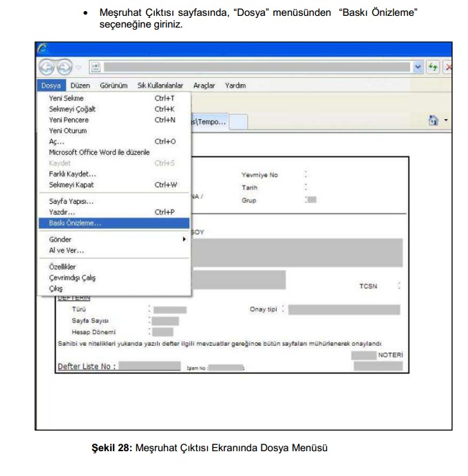468x476 pixels.
Task: Open Özellikler from Dosya menu
Action: click(114, 267)
